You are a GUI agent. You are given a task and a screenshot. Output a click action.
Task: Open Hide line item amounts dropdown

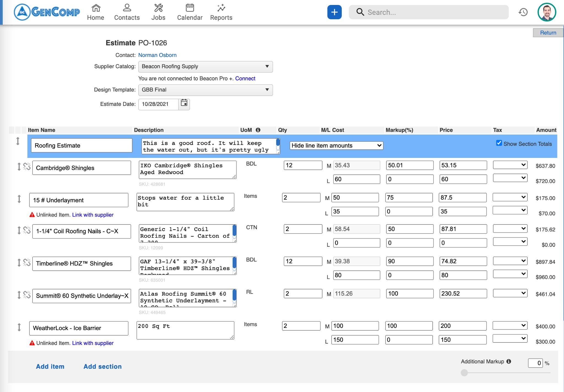point(336,146)
